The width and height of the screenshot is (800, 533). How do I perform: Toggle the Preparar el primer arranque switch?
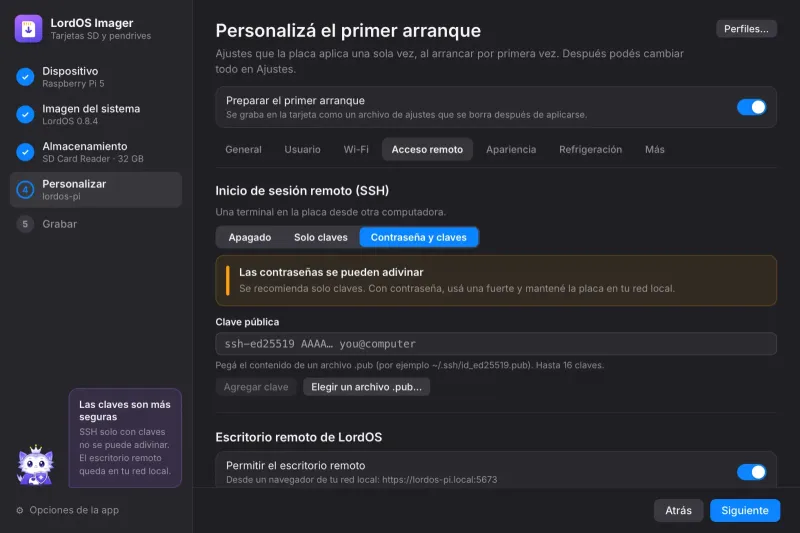tap(751, 107)
